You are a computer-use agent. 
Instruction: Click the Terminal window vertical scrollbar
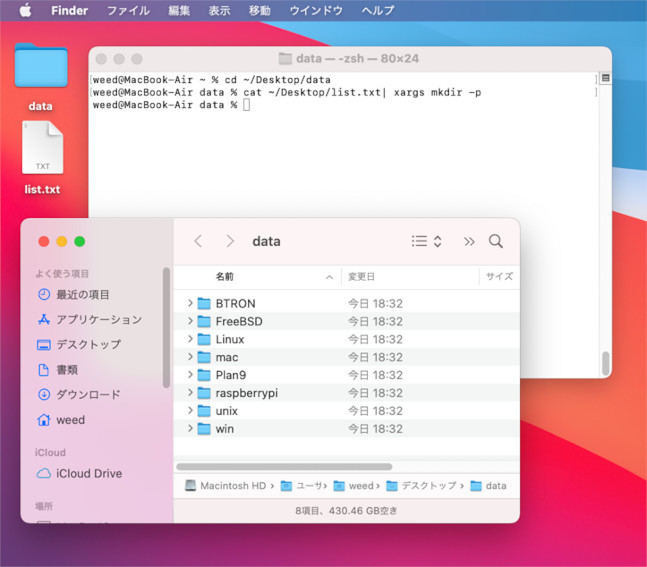pyautogui.click(x=605, y=363)
